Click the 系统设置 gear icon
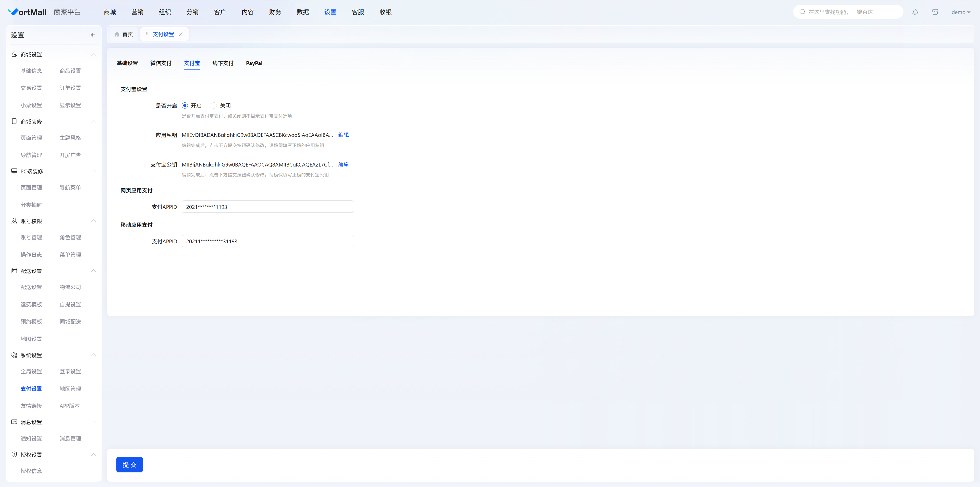The height and width of the screenshot is (487, 980). pos(14,355)
